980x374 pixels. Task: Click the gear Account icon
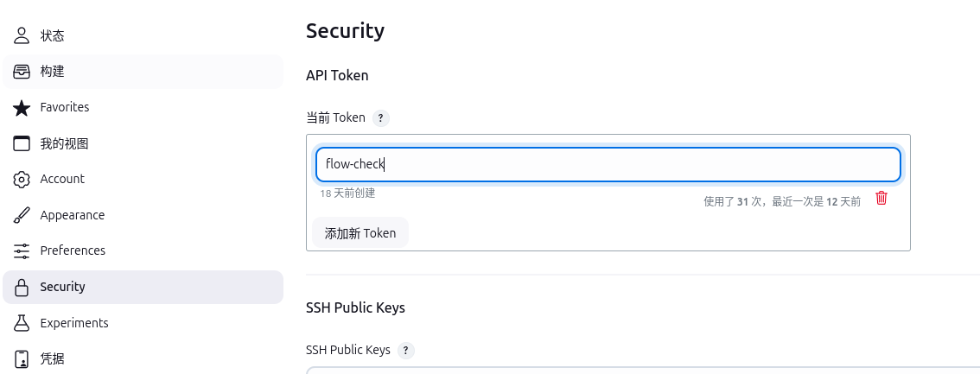pos(22,179)
